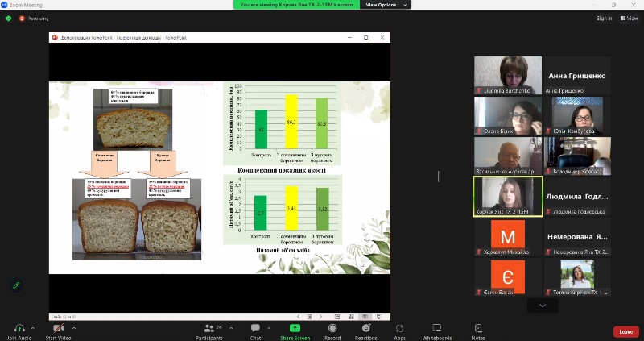Open the Apps panel
This screenshot has height=341, width=644.
click(x=399, y=328)
